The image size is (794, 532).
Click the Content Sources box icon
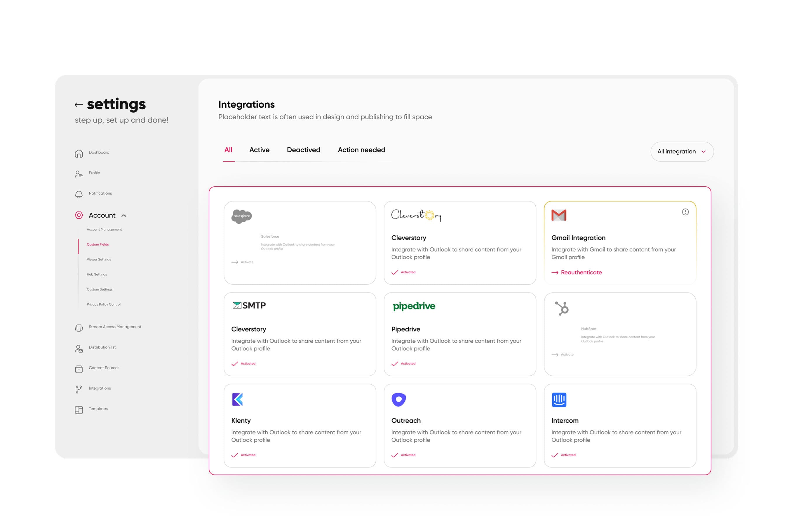pos(79,369)
